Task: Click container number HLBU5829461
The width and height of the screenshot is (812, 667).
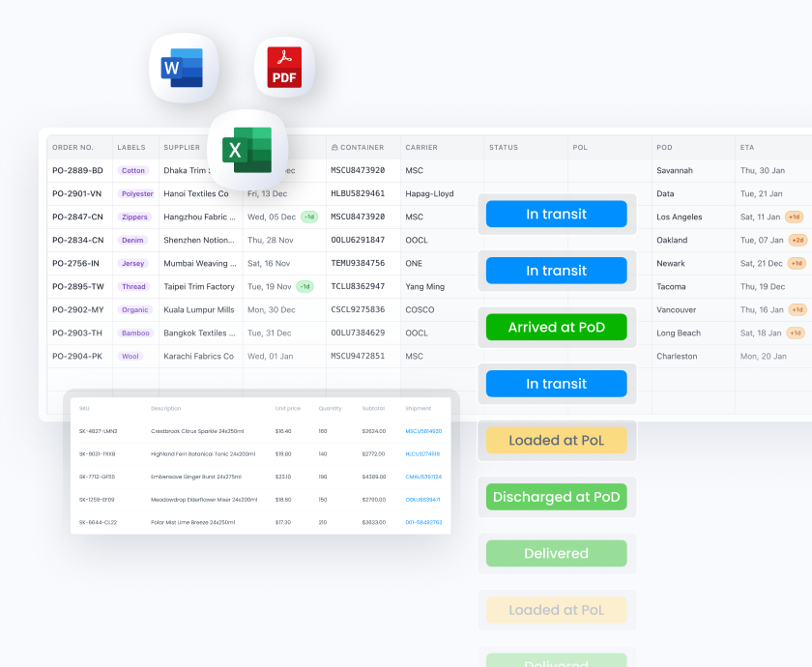Action: pyautogui.click(x=358, y=193)
